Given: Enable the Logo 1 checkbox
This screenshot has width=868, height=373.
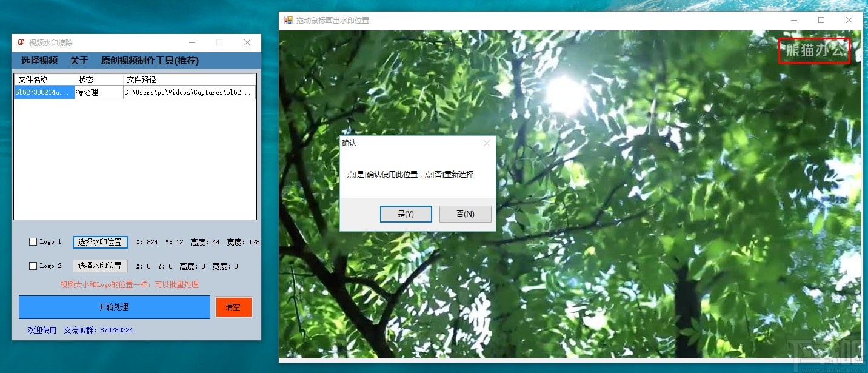Looking at the screenshot, I should click(x=33, y=241).
